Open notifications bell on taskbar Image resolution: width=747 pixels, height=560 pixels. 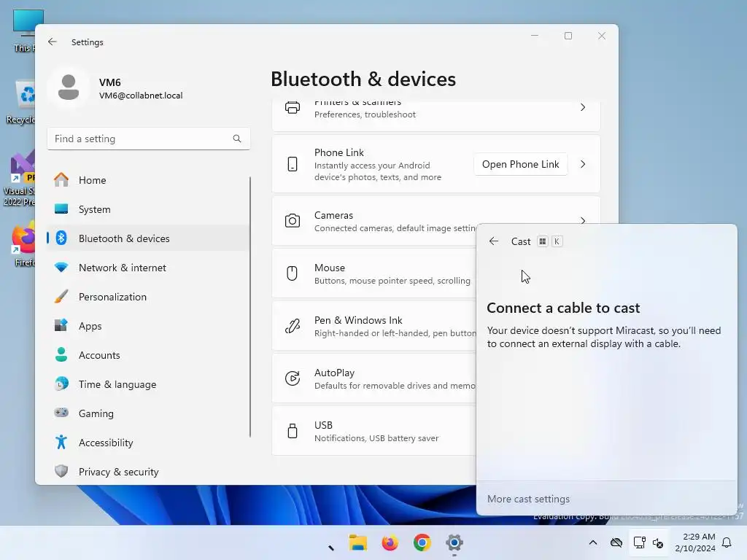[x=727, y=542]
